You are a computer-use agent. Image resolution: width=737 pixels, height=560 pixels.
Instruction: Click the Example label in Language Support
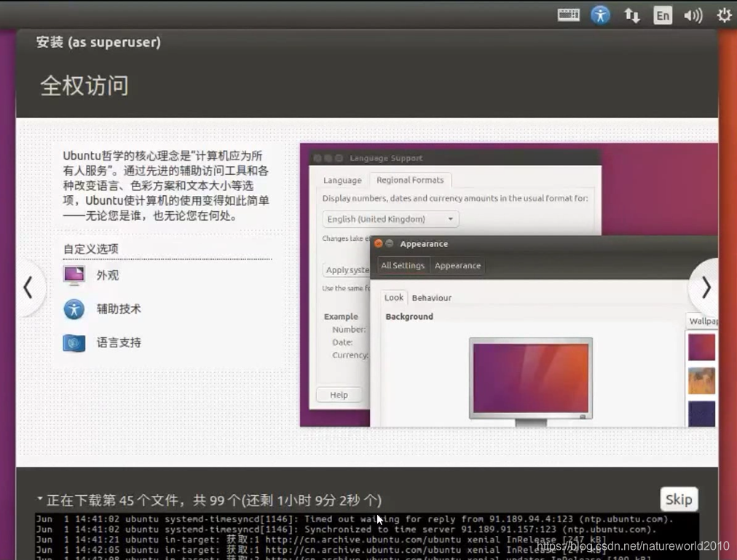tap(341, 317)
